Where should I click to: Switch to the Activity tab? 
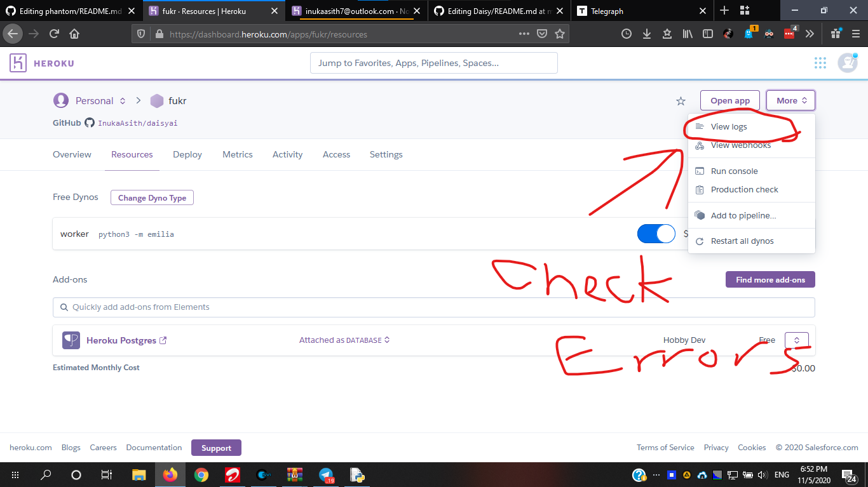[x=287, y=154]
